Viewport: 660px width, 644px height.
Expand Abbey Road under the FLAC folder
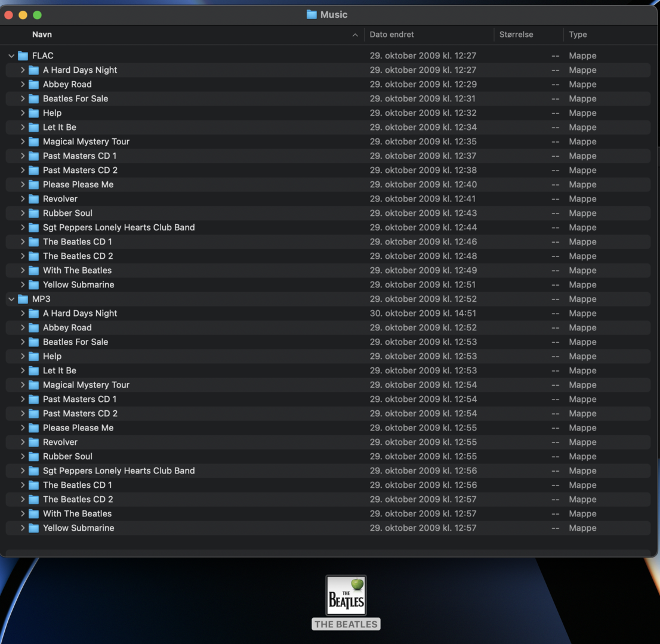click(x=23, y=84)
